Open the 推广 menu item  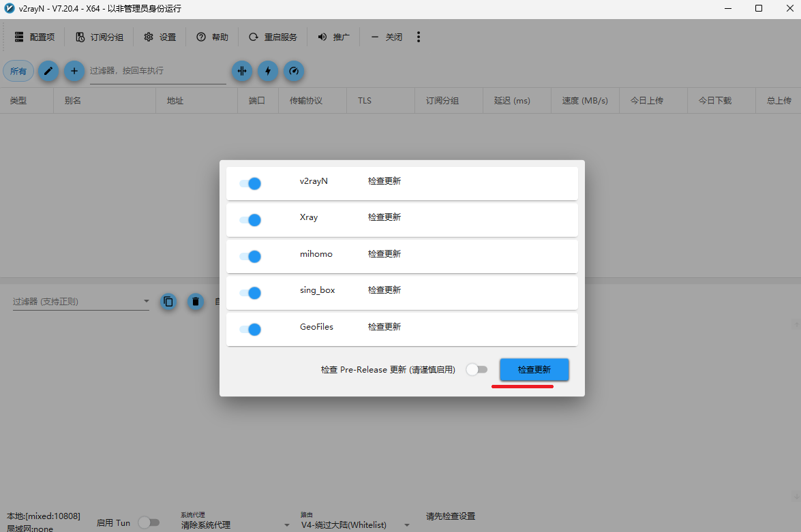(333, 37)
